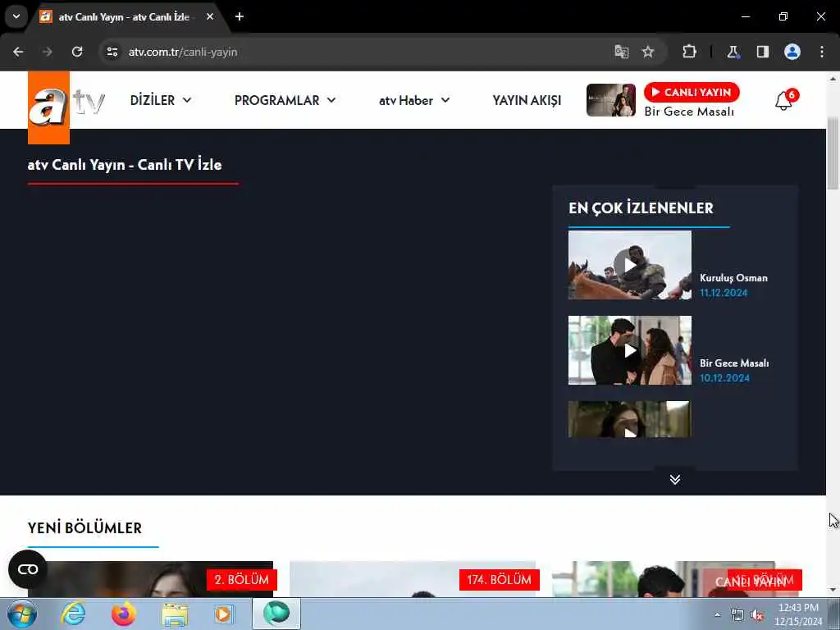Click the muted volume tray icon

click(x=757, y=615)
